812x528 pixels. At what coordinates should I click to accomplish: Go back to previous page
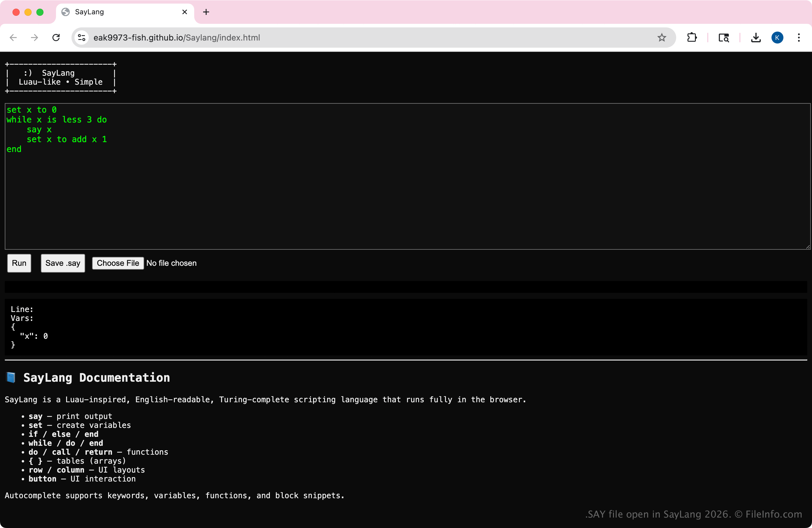[x=13, y=38]
